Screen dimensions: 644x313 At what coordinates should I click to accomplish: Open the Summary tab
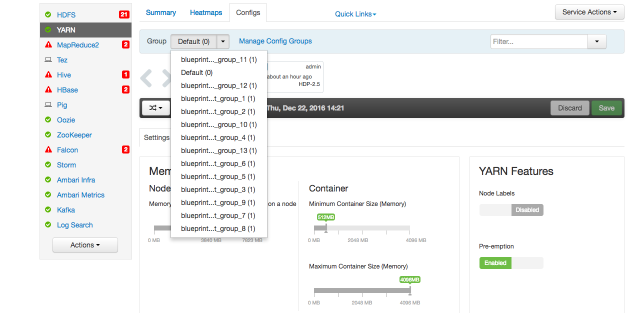[160, 12]
